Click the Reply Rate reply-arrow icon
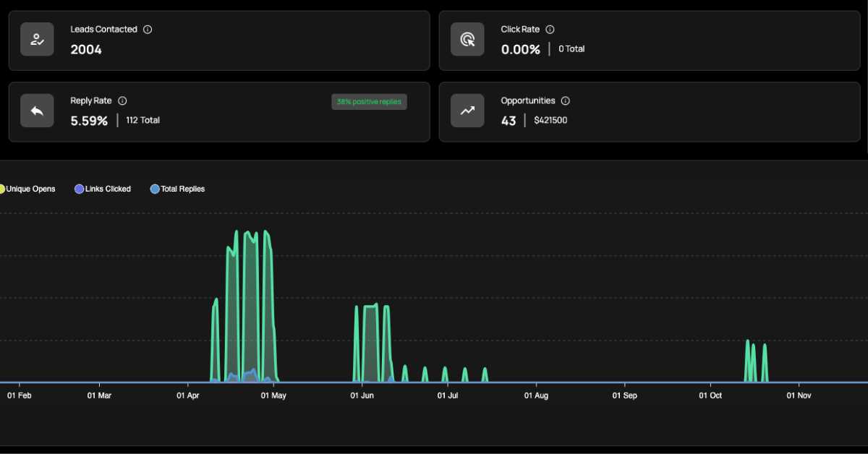868x454 pixels. 37,111
